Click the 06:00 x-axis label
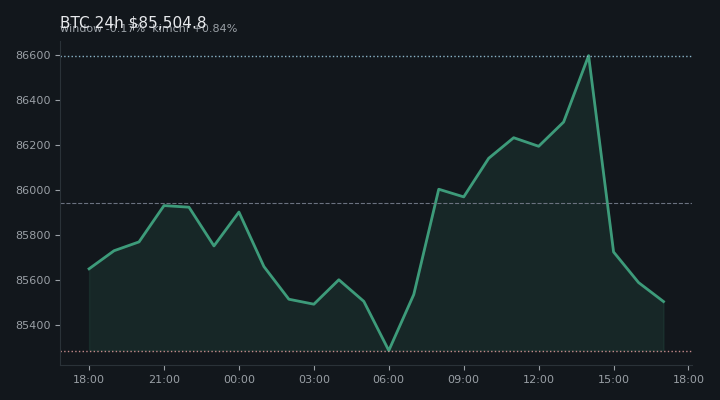Screen dimensions: 720x400 (x=389, y=379)
